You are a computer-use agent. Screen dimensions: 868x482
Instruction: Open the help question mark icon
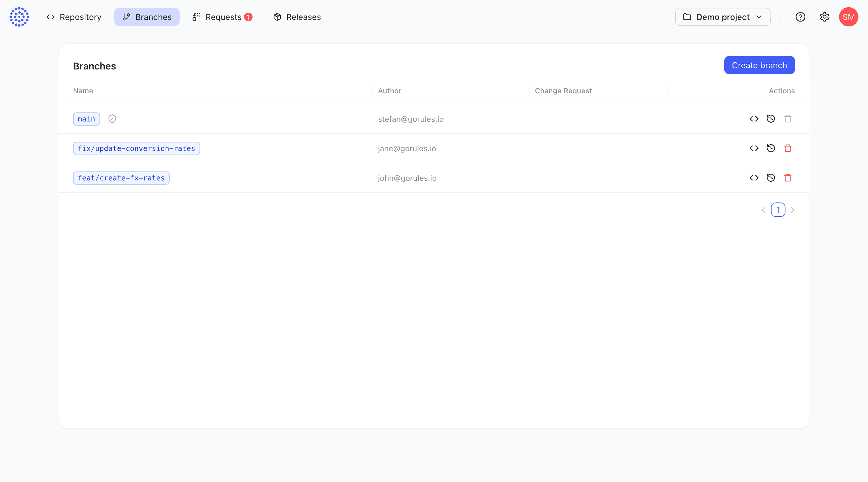point(800,17)
